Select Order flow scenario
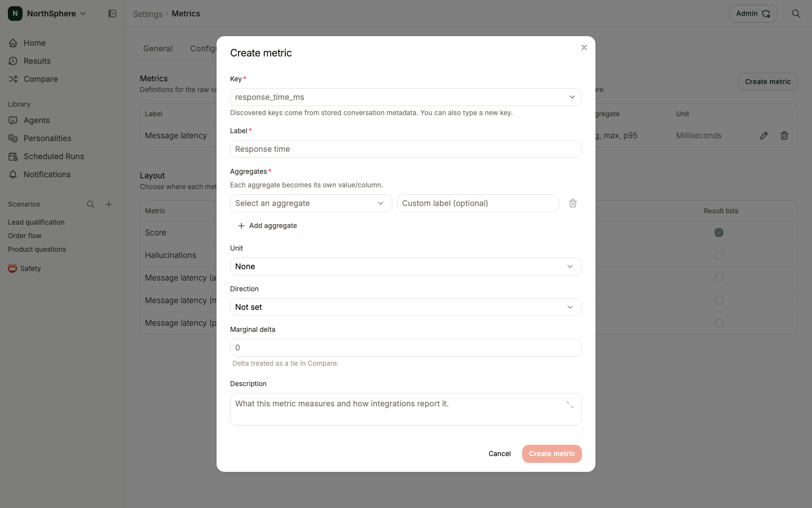The width and height of the screenshot is (812, 508). (x=25, y=236)
